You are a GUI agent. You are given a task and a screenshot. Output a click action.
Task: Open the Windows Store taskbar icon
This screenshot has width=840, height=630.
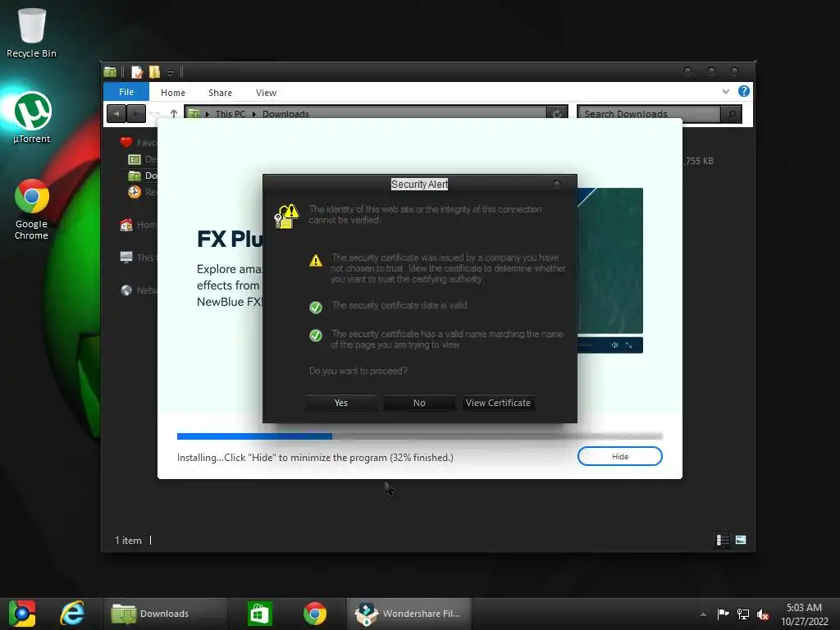point(260,614)
